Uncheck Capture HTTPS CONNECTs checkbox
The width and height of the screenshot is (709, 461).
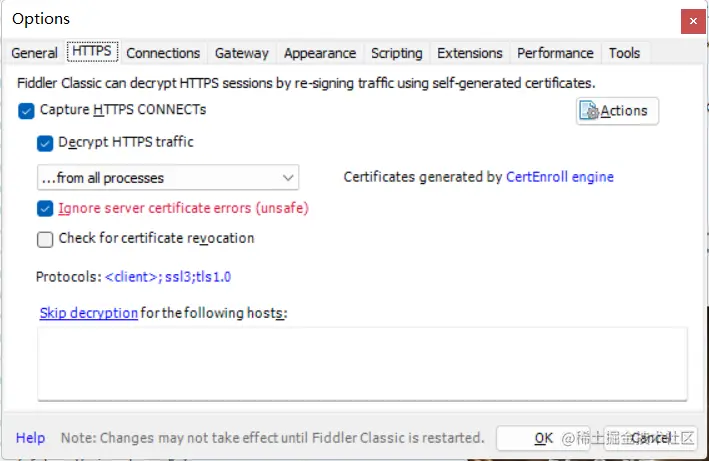(26, 111)
